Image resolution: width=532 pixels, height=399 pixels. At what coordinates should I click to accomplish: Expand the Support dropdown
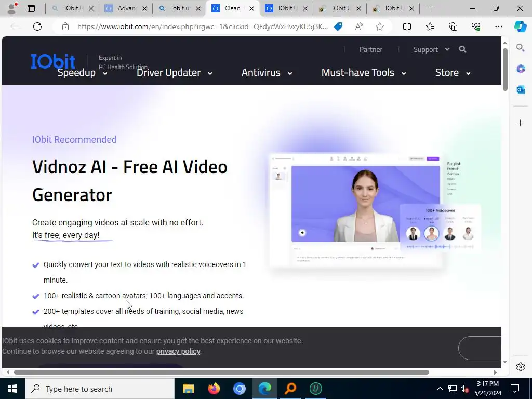(x=432, y=49)
